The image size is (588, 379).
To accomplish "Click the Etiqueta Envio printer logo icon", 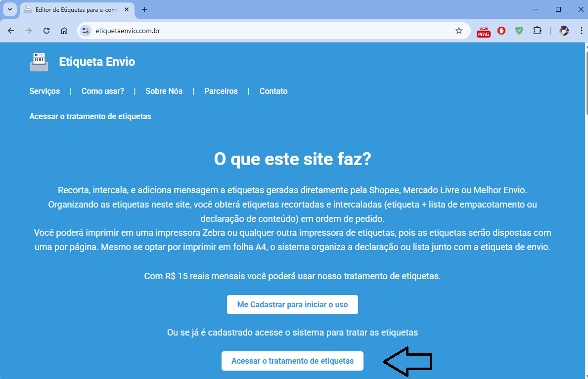I will 39,62.
